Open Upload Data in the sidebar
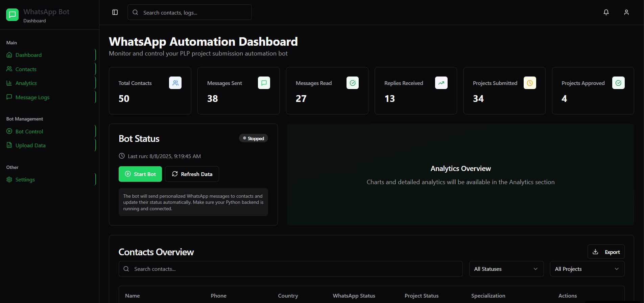This screenshot has width=644, height=303. [50, 145]
